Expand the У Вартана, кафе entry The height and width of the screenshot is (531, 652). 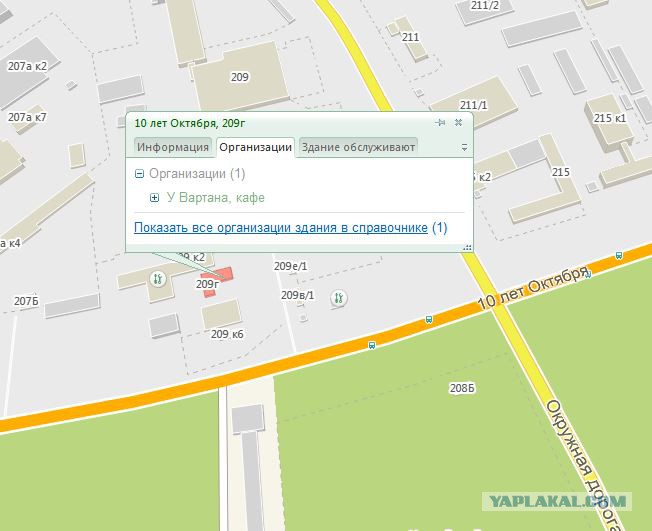pos(154,198)
